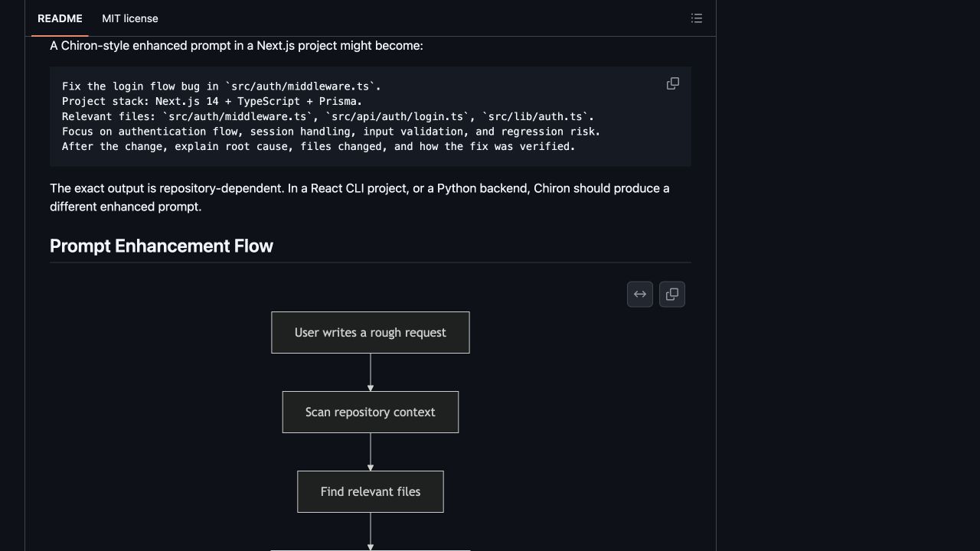Image resolution: width=980 pixels, height=551 pixels.
Task: Open the README outline menu icon
Action: point(697,18)
